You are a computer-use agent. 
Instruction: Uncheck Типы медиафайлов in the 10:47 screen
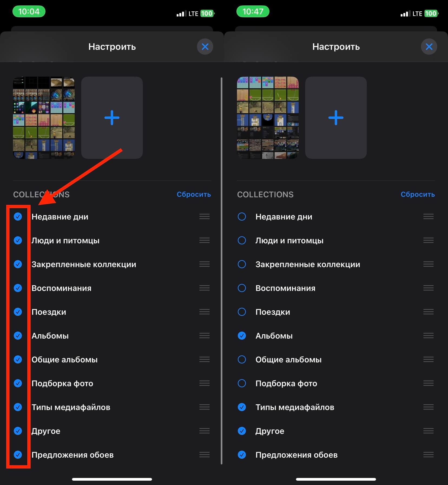pos(242,407)
